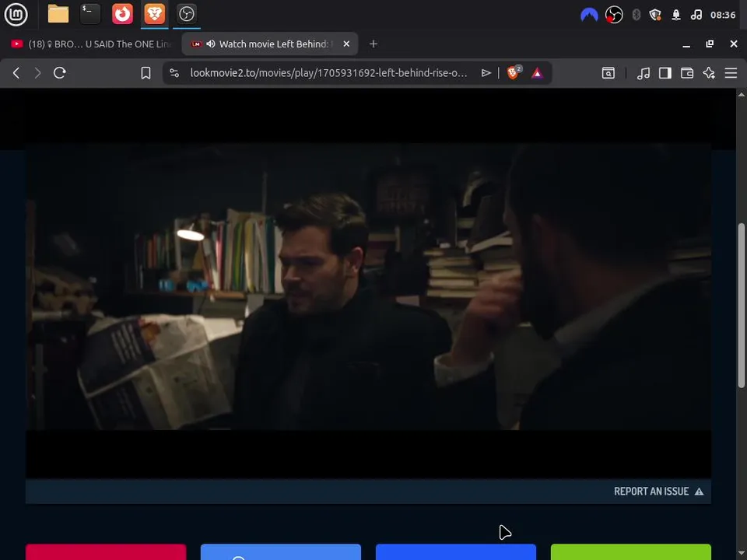Click the red button below the player

(x=106, y=552)
